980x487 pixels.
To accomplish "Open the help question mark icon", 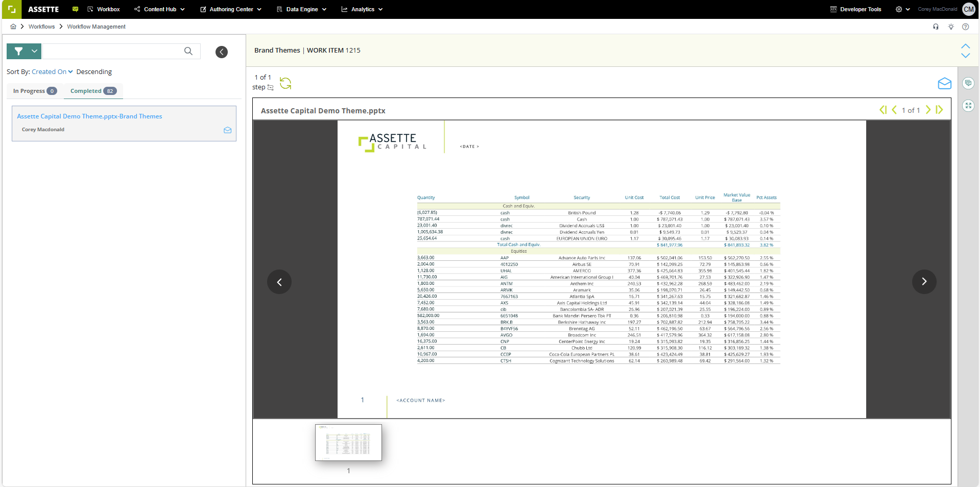I will pos(966,27).
